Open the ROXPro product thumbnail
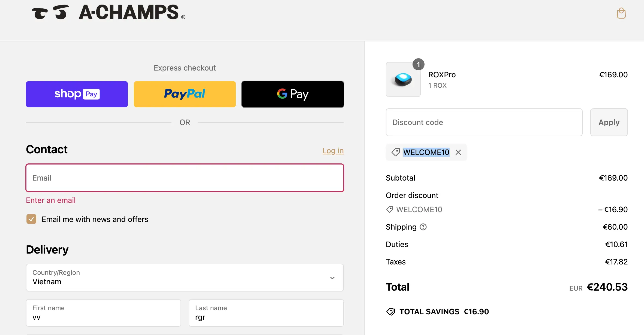 tap(403, 80)
